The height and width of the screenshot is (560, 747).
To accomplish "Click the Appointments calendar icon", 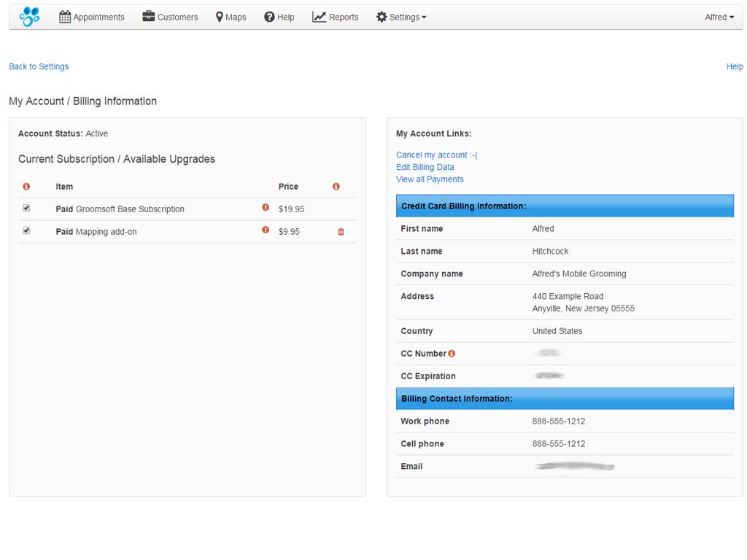I will (65, 17).
